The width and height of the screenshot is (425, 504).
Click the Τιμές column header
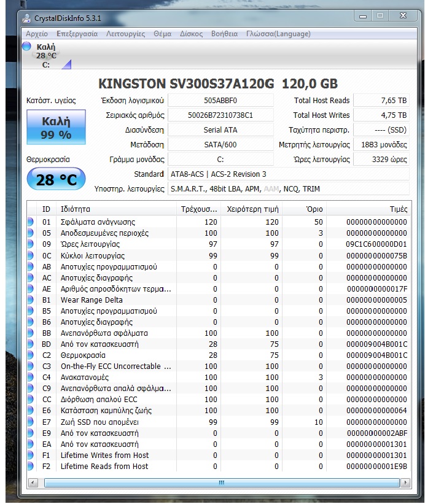pyautogui.click(x=368, y=209)
